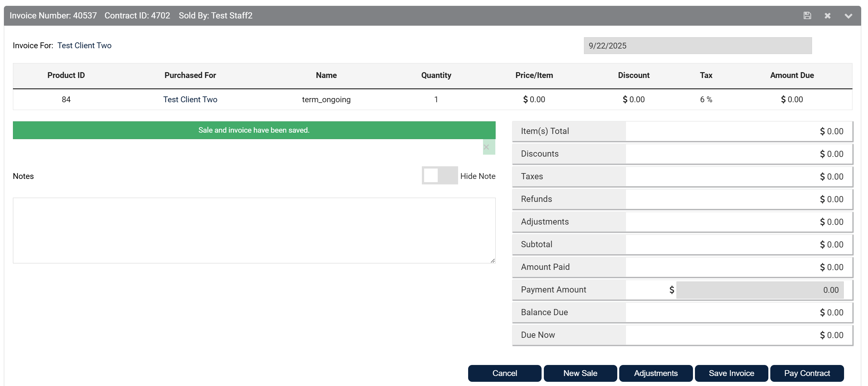Open Test Client Two in Purchased For column
The image size is (868, 386).
190,99
